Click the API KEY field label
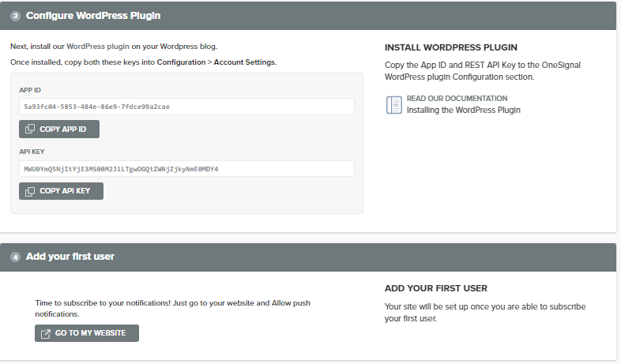 (32, 152)
